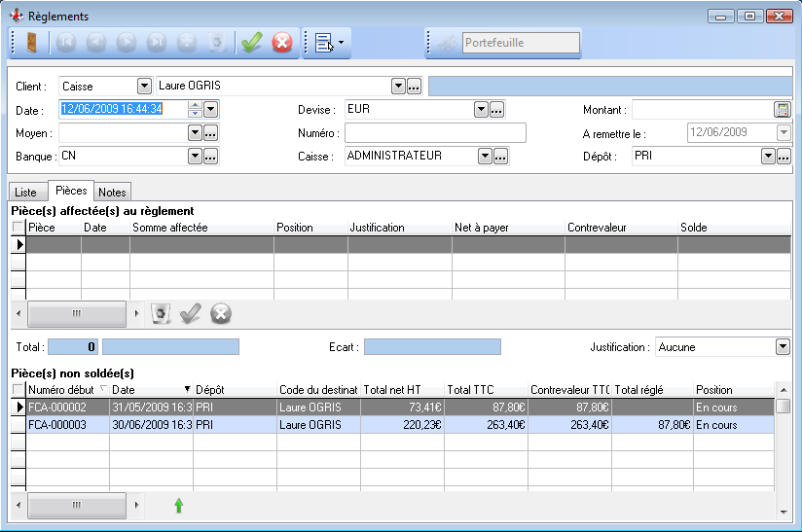Click Total réglé value 87,80€ in FCA-000003 row
The height and width of the screenshot is (532, 802).
(674, 425)
